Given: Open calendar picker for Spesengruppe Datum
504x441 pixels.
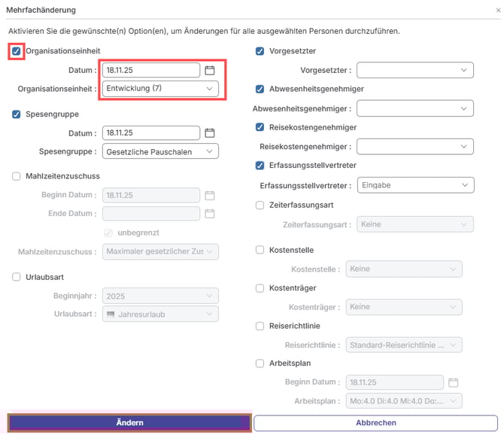Looking at the screenshot, I should point(210,133).
